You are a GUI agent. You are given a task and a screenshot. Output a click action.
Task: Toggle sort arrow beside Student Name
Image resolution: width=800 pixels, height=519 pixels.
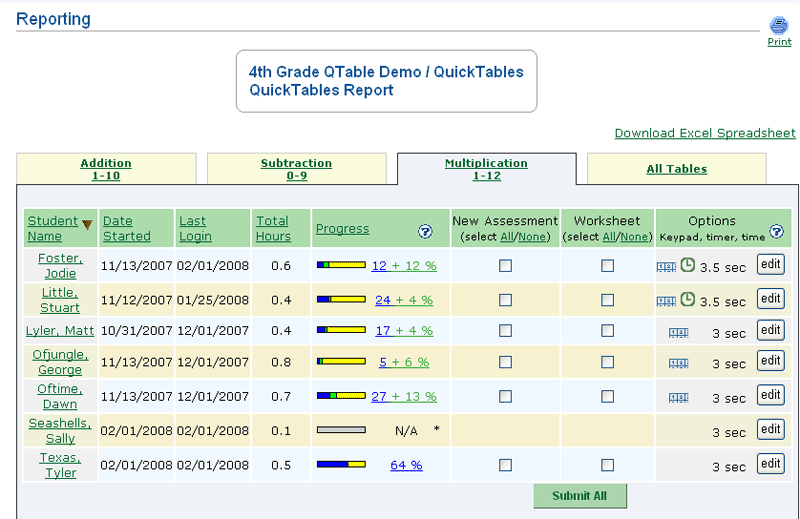[87, 224]
